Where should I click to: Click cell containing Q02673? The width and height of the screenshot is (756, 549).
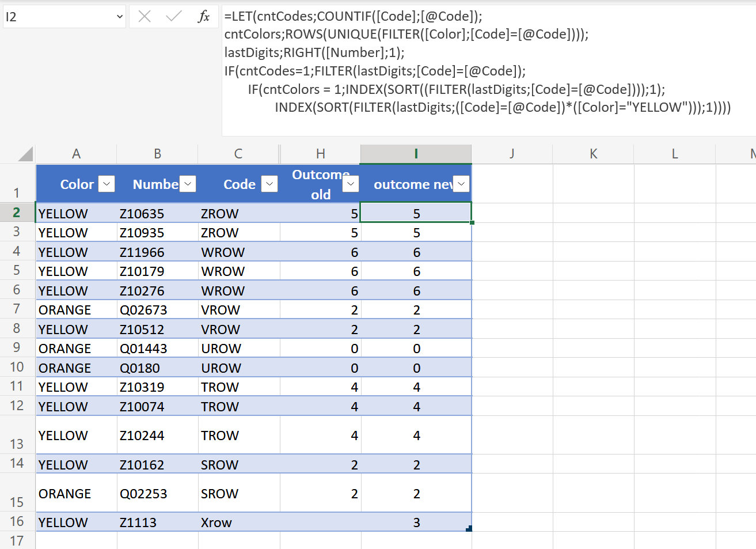(x=157, y=309)
